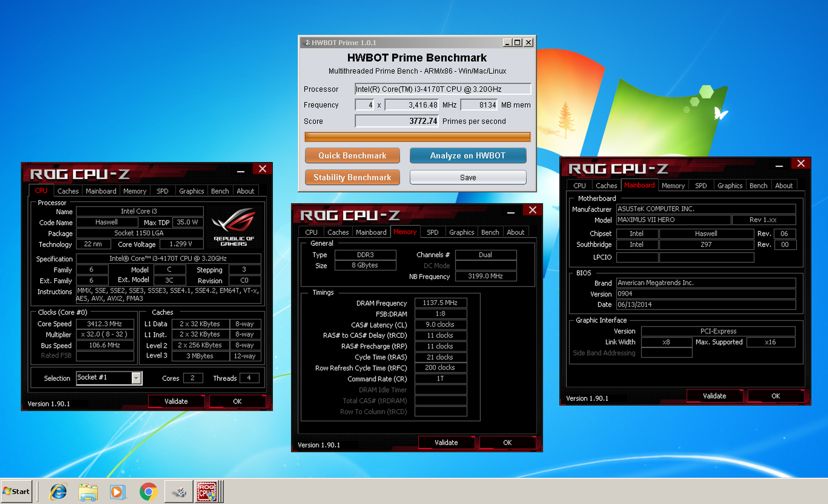Maximize the HWBOT Prime window
This screenshot has height=504, width=828.
tap(518, 42)
